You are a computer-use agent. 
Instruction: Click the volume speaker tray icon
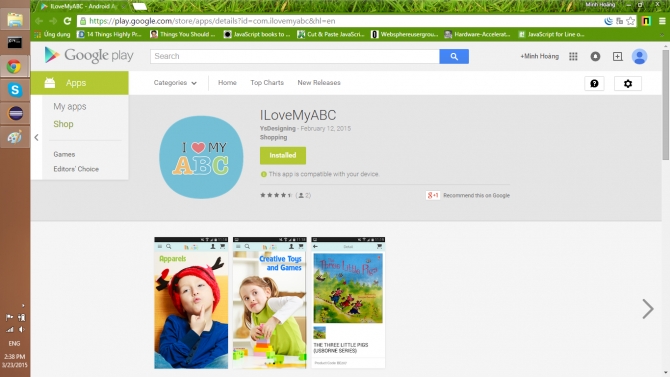[x=21, y=330]
